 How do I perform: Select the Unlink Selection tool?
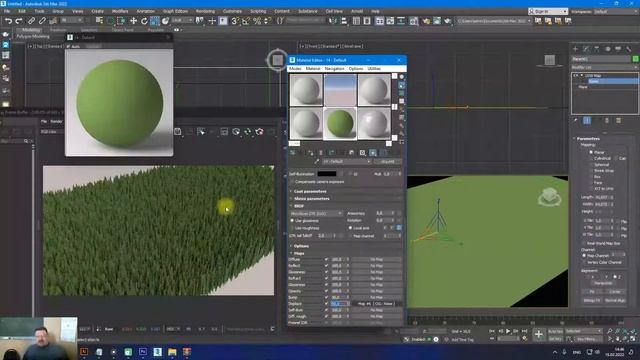[42, 21]
